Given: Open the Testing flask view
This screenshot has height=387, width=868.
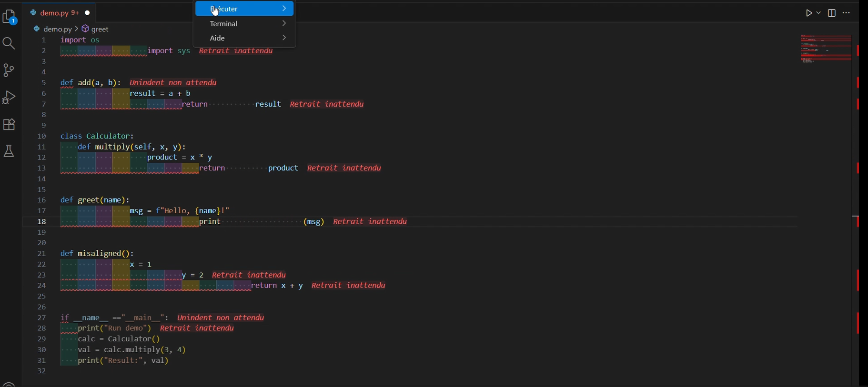Looking at the screenshot, I should (9, 151).
